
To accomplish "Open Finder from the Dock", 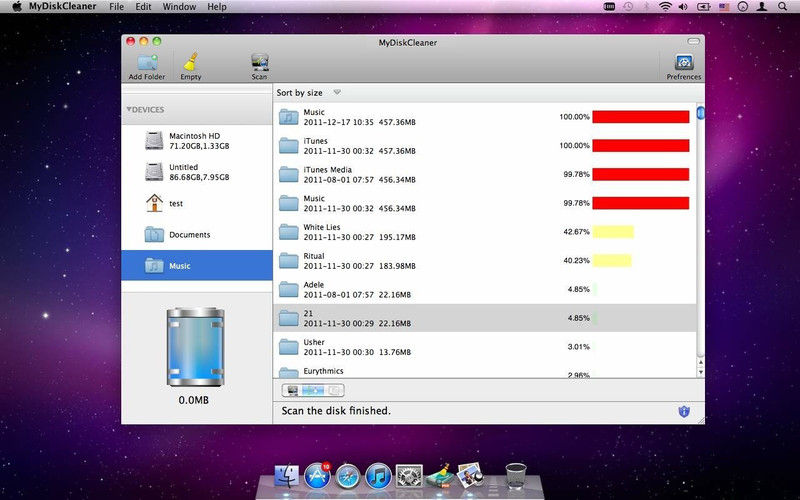I will click(287, 476).
